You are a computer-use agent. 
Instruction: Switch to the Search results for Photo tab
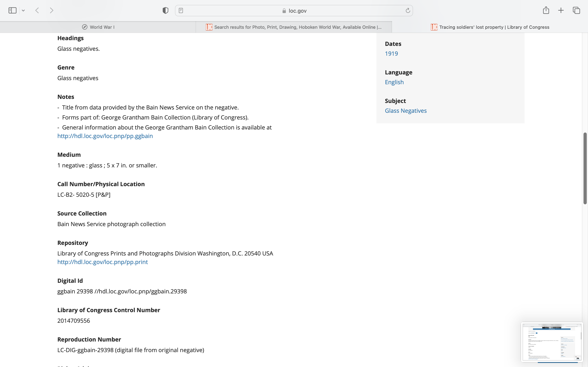(x=294, y=27)
